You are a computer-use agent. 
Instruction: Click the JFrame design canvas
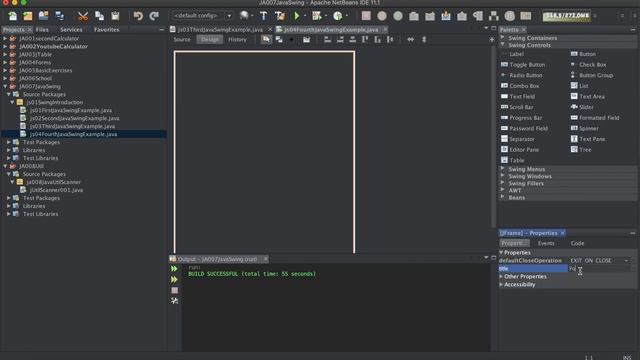pyautogui.click(x=264, y=152)
